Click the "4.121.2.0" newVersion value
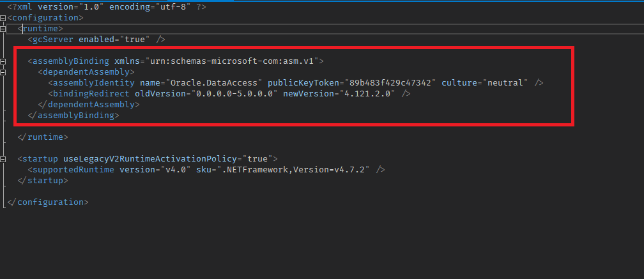Viewport: 644px width, 279px height. click(367, 94)
